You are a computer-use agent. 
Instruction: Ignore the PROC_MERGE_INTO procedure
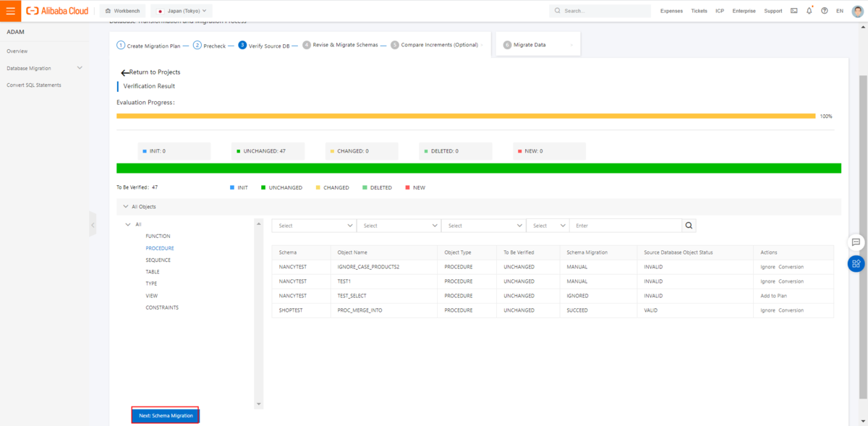(767, 310)
